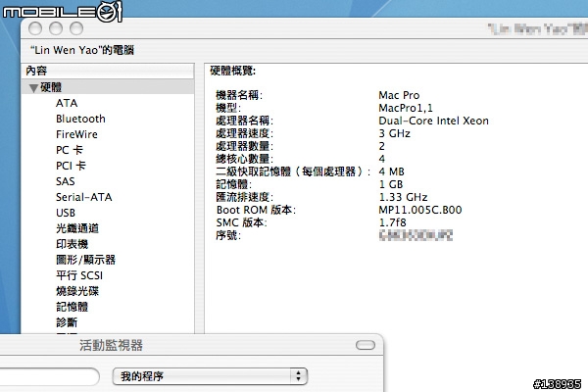This screenshot has height=392, width=588.
Task: Select FireWire in the sidebar
Action: (x=76, y=134)
